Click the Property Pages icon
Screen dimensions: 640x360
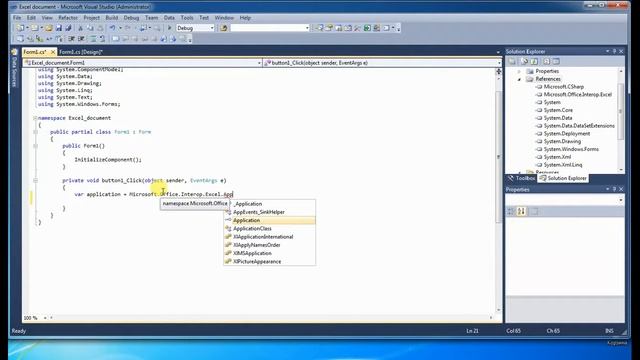(x=534, y=211)
